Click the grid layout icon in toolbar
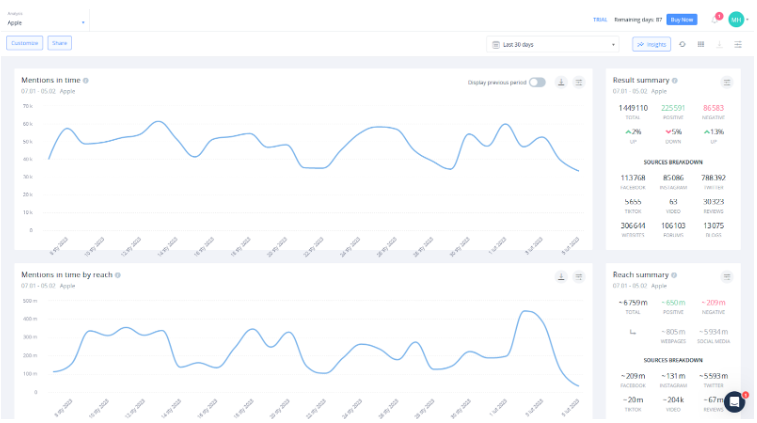Screen dimensions: 757x423 coord(701,44)
